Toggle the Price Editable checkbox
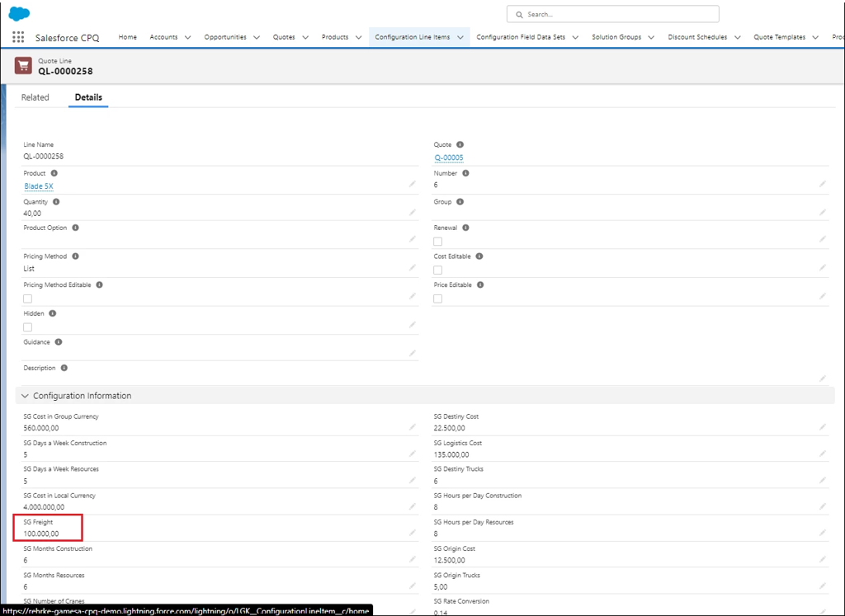Screen dimensions: 845x616 tap(437, 299)
